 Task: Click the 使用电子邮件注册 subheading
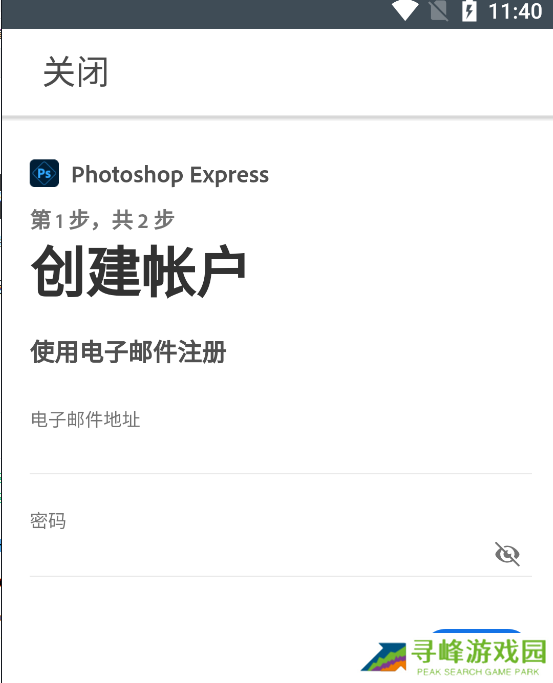[x=128, y=352]
